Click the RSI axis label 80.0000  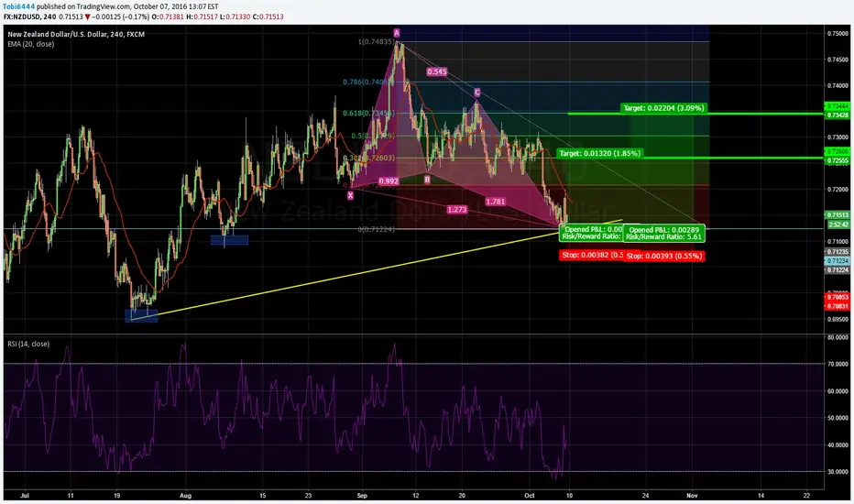(x=838, y=337)
